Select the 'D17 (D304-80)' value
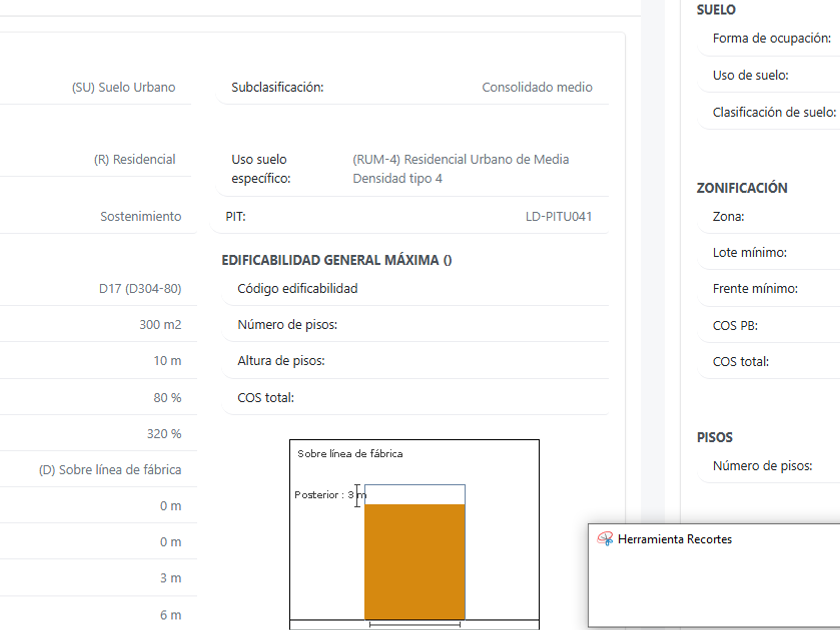Viewport: 840px width, 630px height. [x=140, y=289]
